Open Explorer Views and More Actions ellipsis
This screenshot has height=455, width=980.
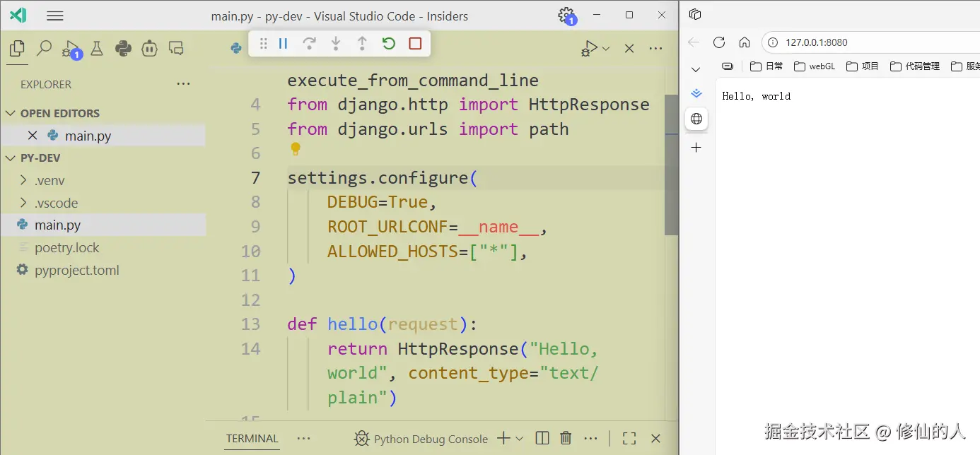point(184,83)
